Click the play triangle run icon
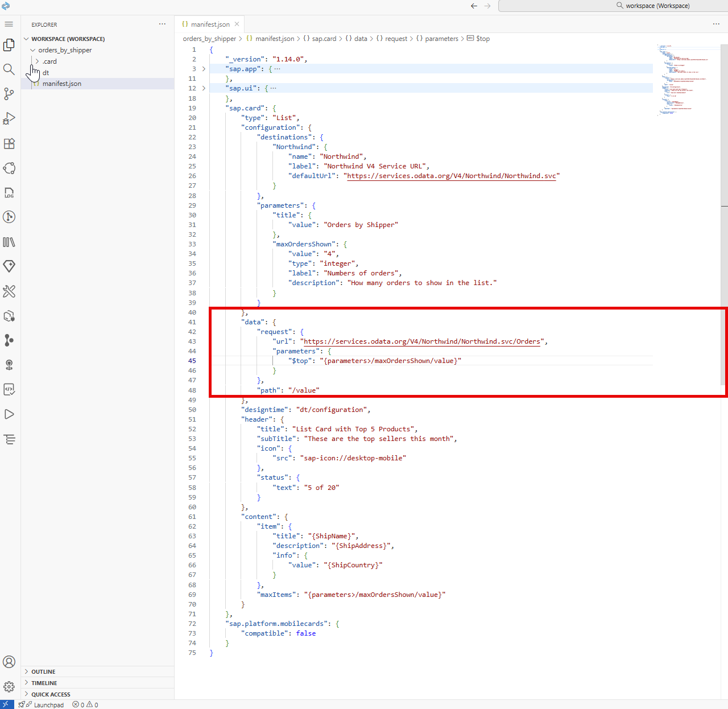This screenshot has width=728, height=709. (x=9, y=414)
